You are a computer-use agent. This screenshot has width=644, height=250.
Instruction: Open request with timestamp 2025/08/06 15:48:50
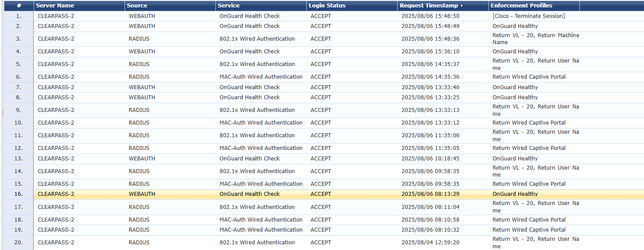pyautogui.click(x=430, y=16)
